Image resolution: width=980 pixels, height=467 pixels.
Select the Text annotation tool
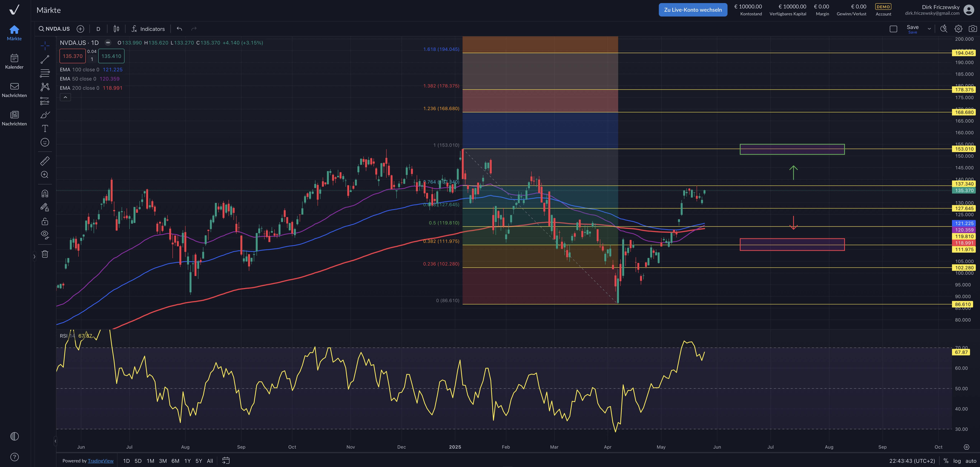(45, 128)
